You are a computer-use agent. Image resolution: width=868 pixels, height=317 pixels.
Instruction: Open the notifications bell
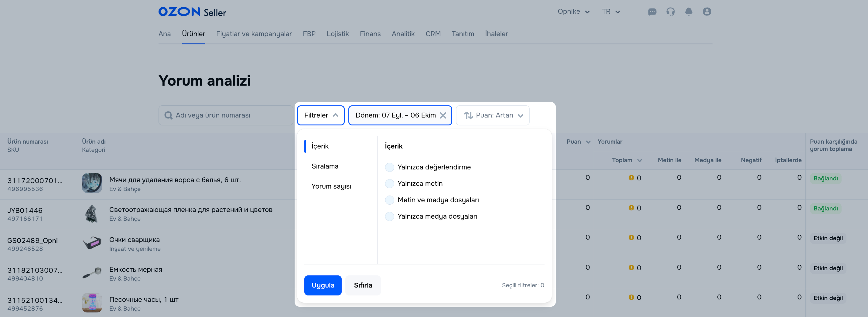point(689,12)
